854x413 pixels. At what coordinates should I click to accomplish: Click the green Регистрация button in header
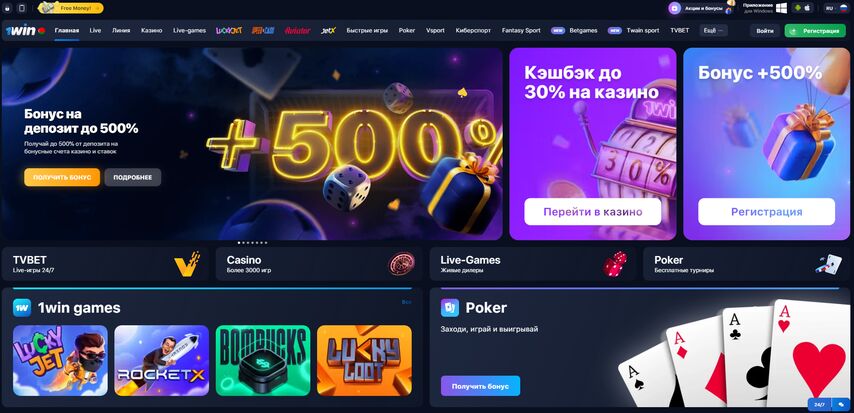tap(815, 31)
